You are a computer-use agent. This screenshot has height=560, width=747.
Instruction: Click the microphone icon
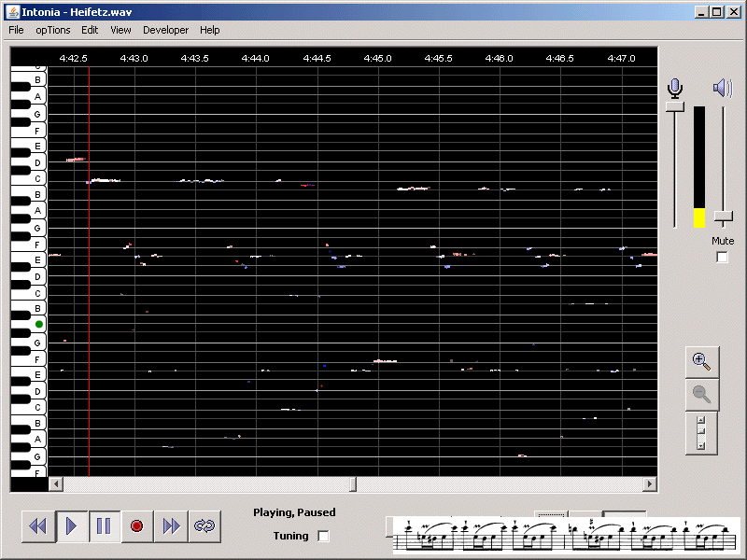674,89
